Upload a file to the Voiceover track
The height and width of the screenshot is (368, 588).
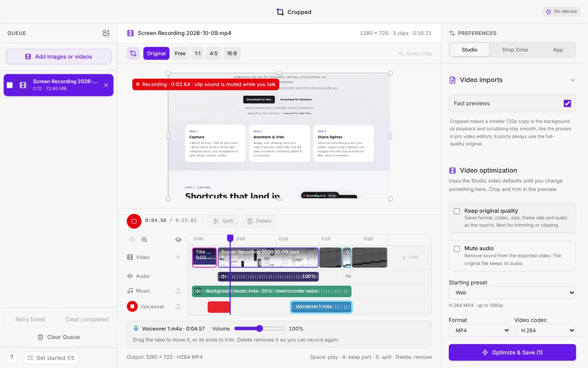point(178,306)
